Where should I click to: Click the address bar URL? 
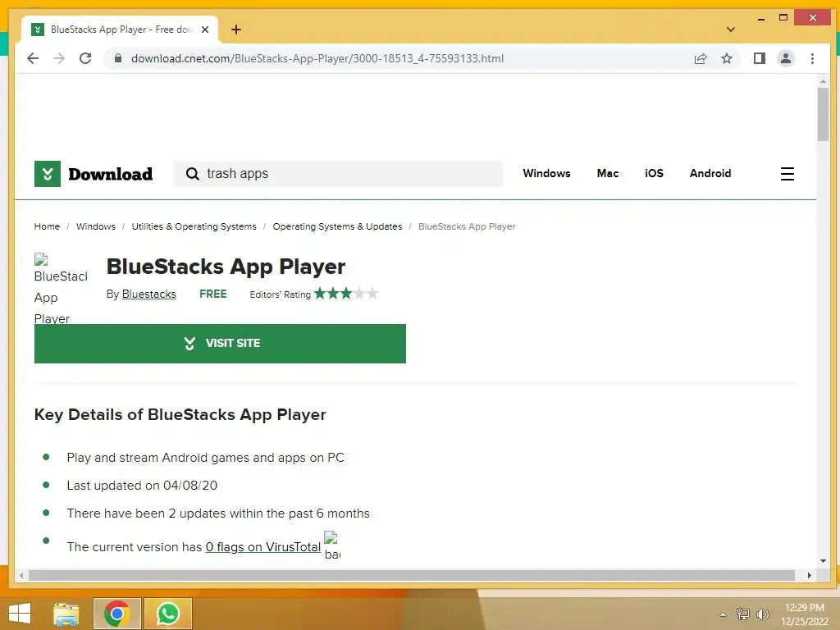coord(317,58)
